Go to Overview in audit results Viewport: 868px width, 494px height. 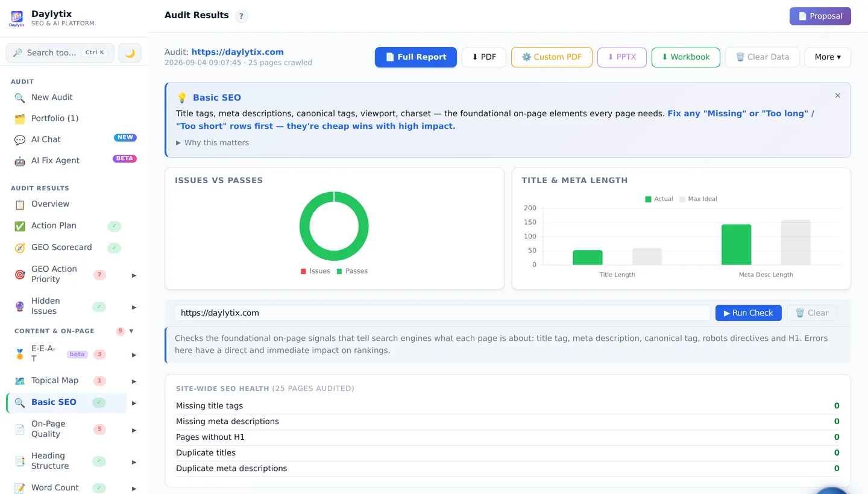pyautogui.click(x=50, y=204)
